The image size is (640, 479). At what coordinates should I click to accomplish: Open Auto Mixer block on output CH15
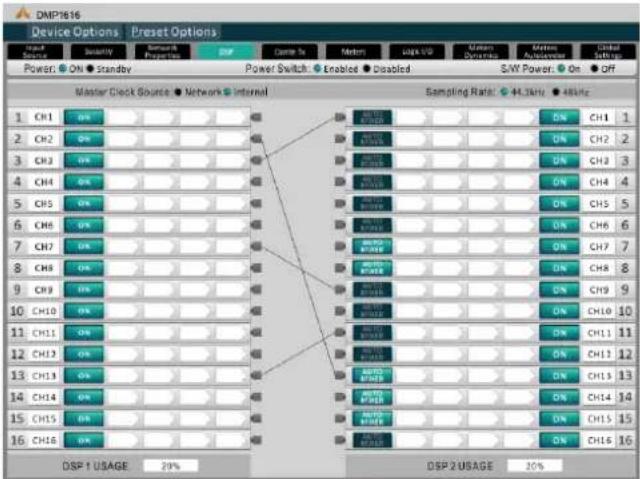point(372,419)
